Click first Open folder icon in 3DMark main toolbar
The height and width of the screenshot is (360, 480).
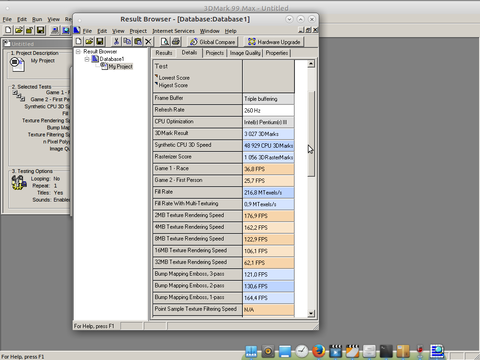19,30
